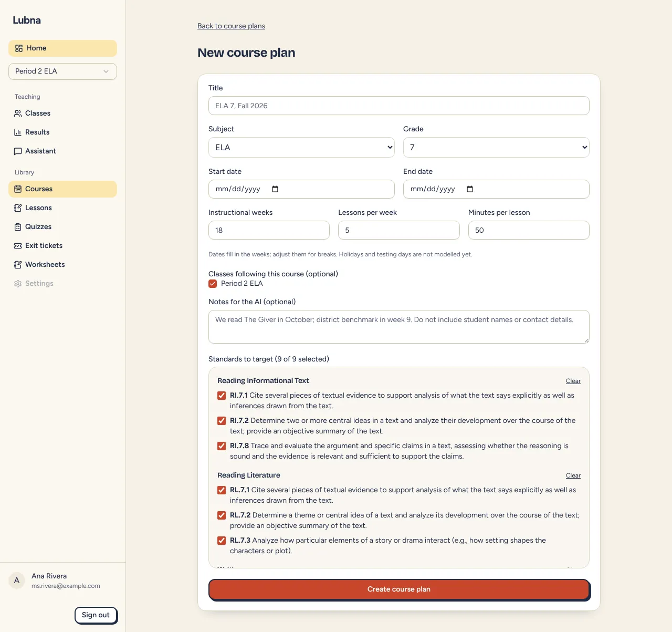Image resolution: width=672 pixels, height=632 pixels.
Task: Open Lessons in the library section
Action: click(62, 208)
